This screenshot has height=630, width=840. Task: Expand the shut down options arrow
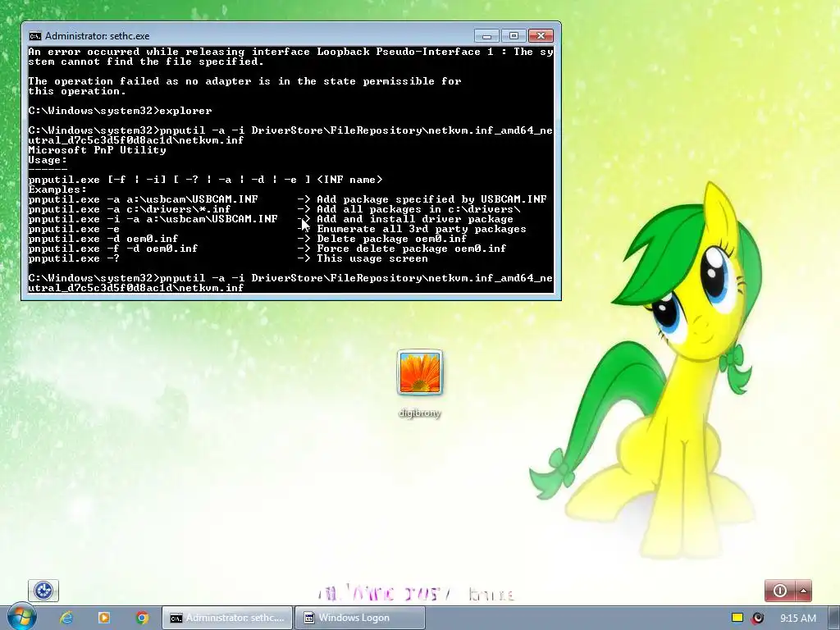[803, 591]
